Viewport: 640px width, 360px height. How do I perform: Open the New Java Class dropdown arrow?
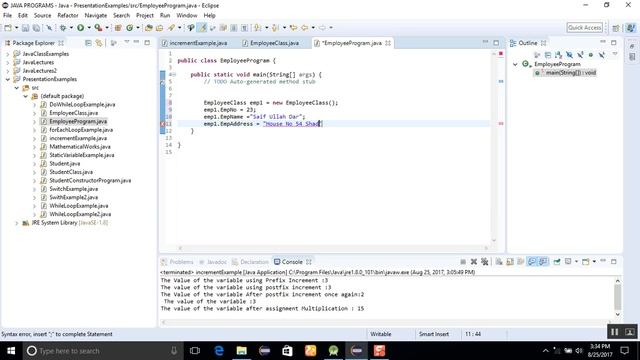point(138,28)
